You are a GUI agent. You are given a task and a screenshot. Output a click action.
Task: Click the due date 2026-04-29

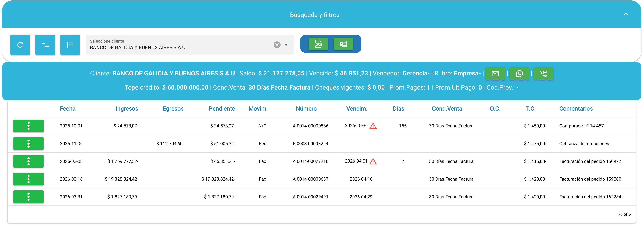[361, 197]
